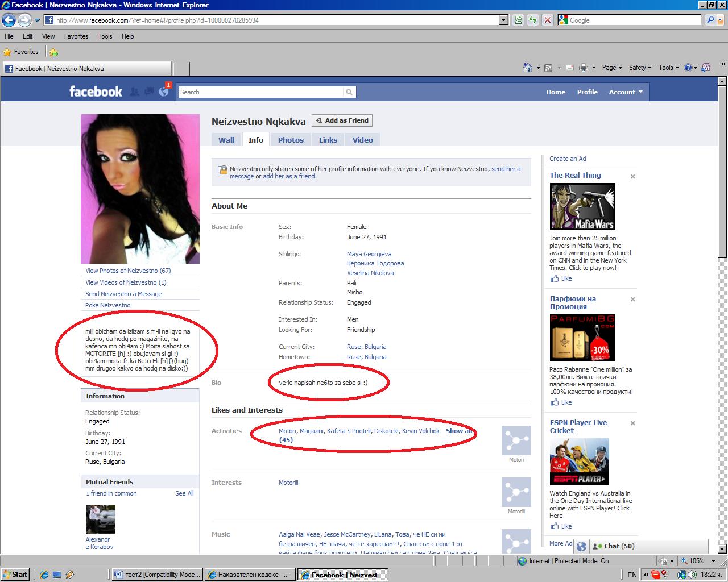
Task: Switch to the Wall tab
Action: pyautogui.click(x=226, y=140)
